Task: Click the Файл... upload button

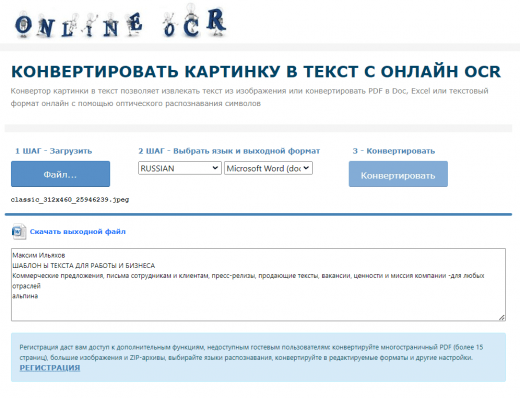Action: pyautogui.click(x=60, y=174)
